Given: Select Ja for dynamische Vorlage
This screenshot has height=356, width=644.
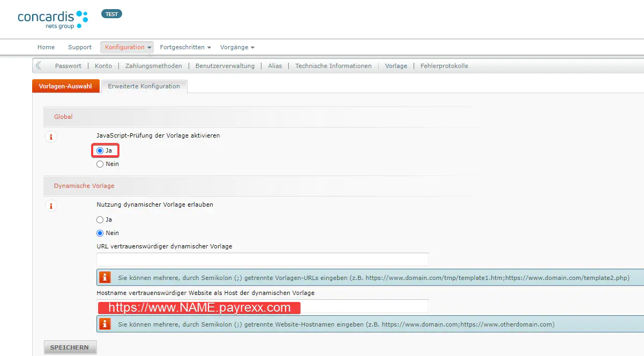Looking at the screenshot, I should click(100, 219).
